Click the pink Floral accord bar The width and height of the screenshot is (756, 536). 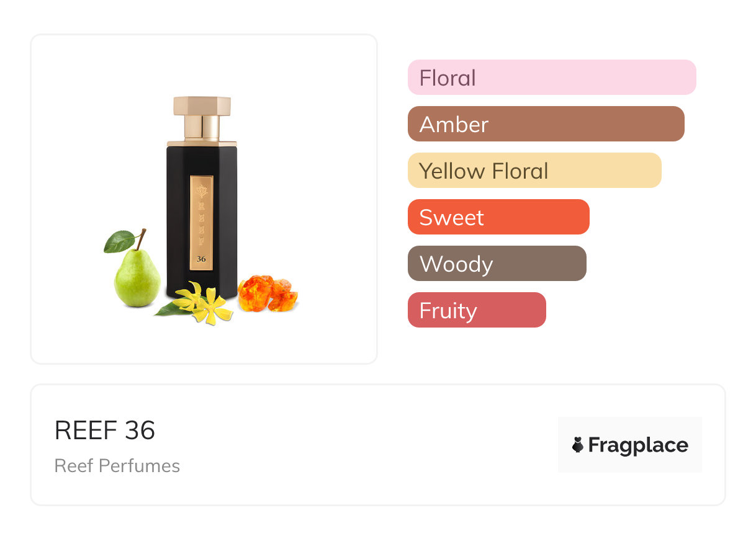click(x=551, y=78)
